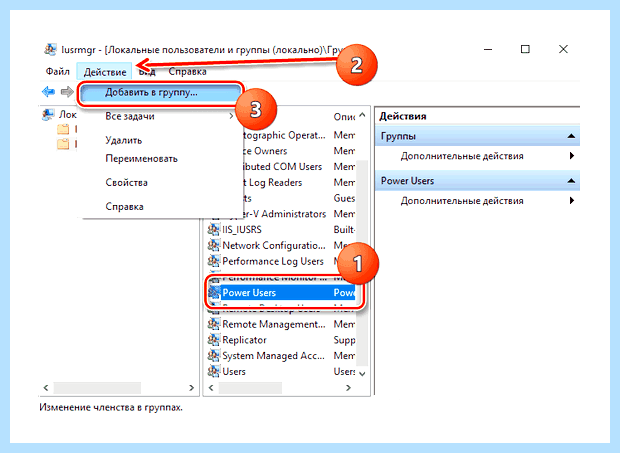Screen dimensions: 620x453
Task: Close the lusrmgr window
Action: click(563, 49)
